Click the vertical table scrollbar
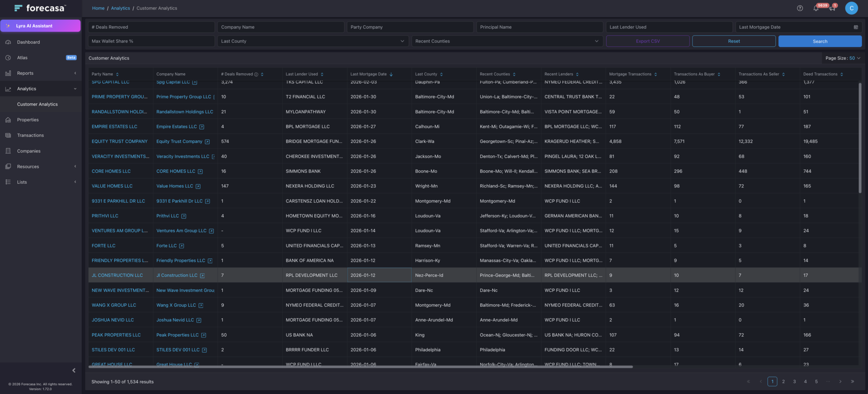This screenshot has height=394, width=868. click(860, 138)
